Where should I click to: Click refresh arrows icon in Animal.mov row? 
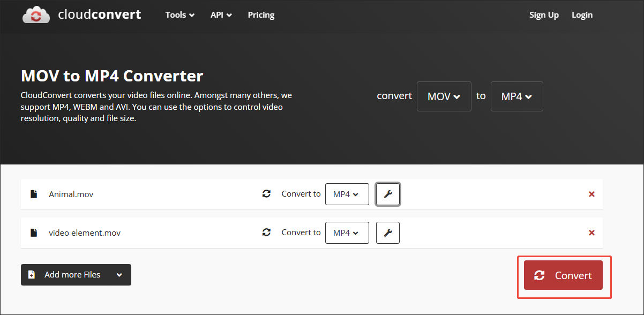(266, 194)
